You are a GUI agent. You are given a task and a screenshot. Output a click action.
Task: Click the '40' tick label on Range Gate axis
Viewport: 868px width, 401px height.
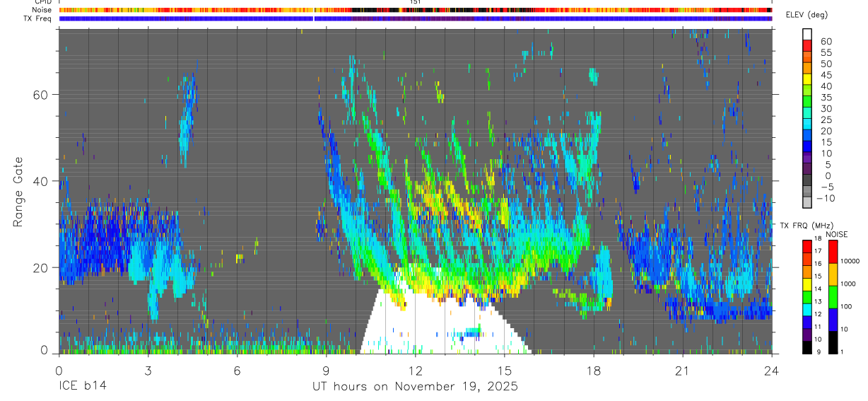(41, 181)
